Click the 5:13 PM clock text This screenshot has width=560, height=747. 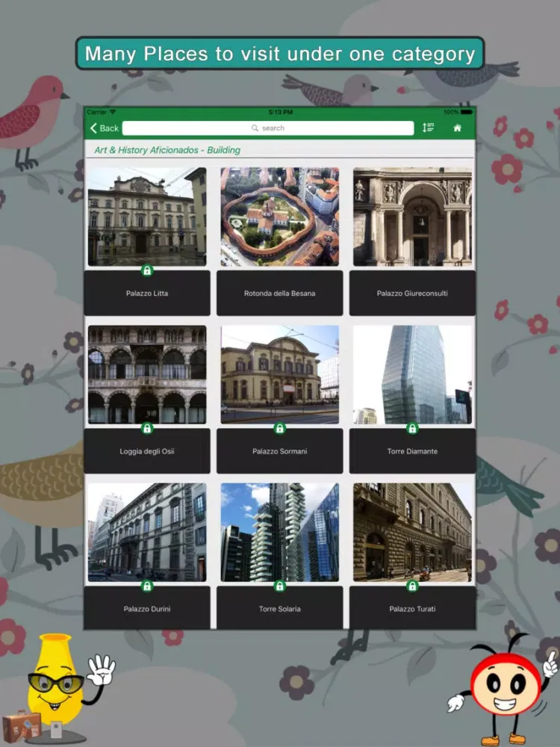click(281, 112)
